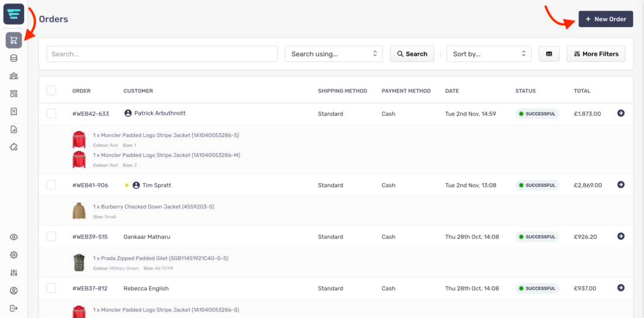Click the red jacket thumbnail for 1A1040053286-S in order #WEB42-633
Screen dimensions: 644x318
tap(79, 140)
